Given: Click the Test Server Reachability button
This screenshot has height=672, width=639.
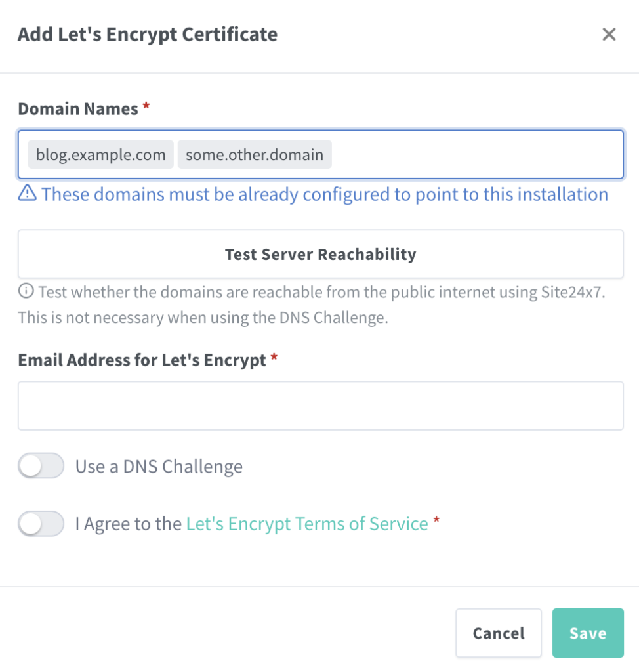Looking at the screenshot, I should point(320,254).
